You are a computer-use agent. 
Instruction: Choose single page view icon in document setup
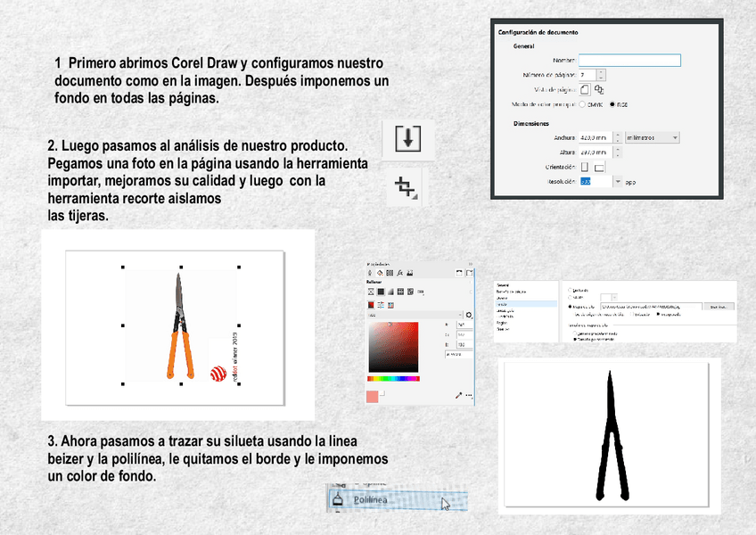(584, 90)
